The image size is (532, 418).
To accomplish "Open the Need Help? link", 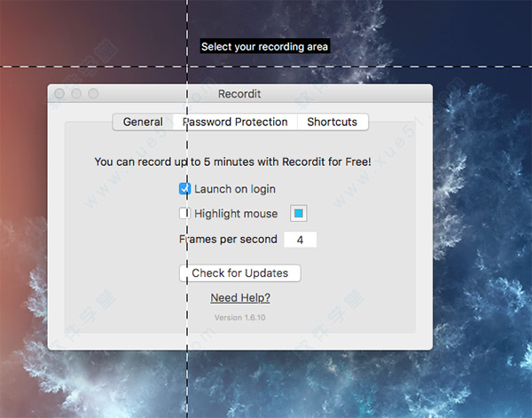I will pos(240,298).
